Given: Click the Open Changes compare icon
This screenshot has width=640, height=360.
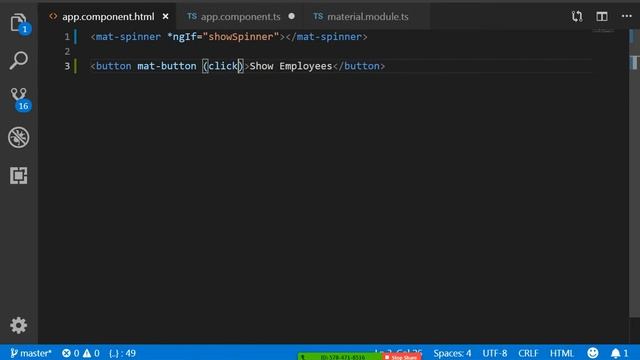Looking at the screenshot, I should pos(577,16).
